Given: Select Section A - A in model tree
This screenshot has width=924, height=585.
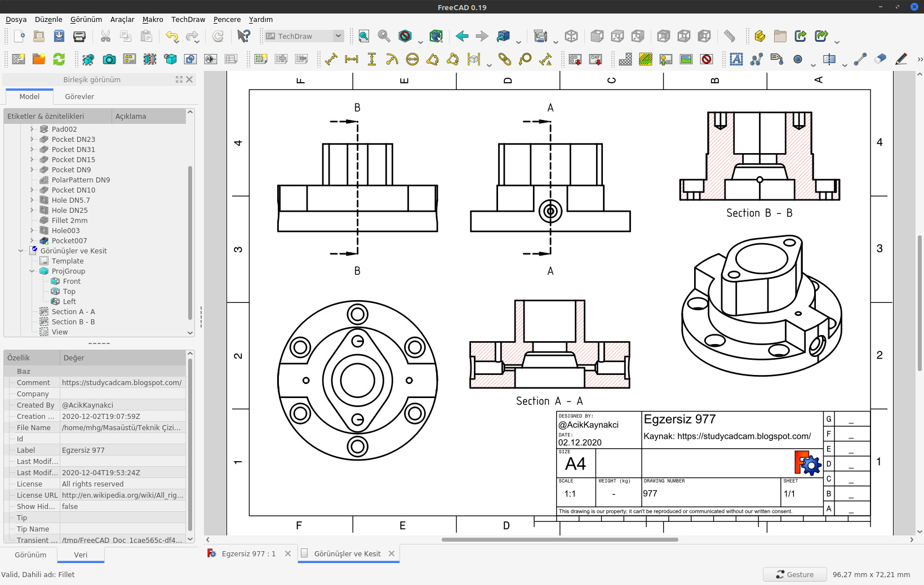Looking at the screenshot, I should pos(73,312).
